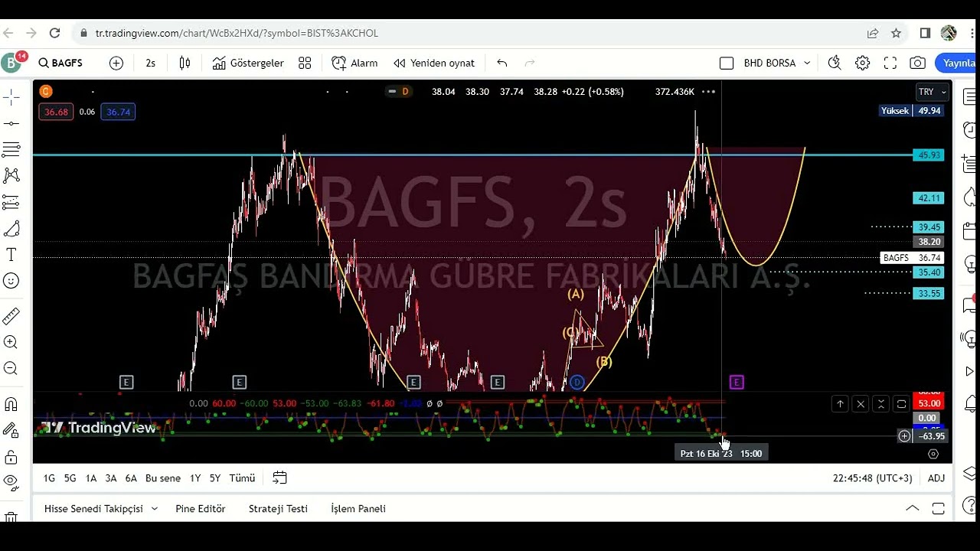Select 1A date range
Screen dimensions: 980x551
coord(90,478)
